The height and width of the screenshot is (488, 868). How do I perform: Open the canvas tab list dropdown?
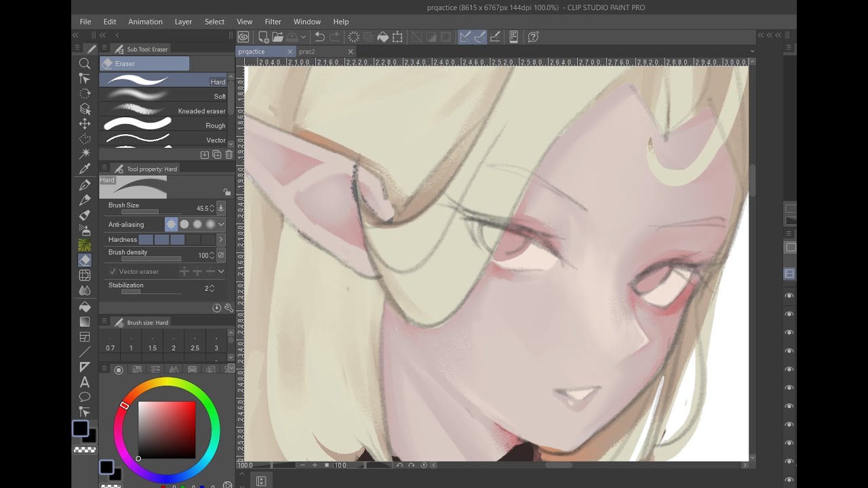pyautogui.click(x=752, y=52)
